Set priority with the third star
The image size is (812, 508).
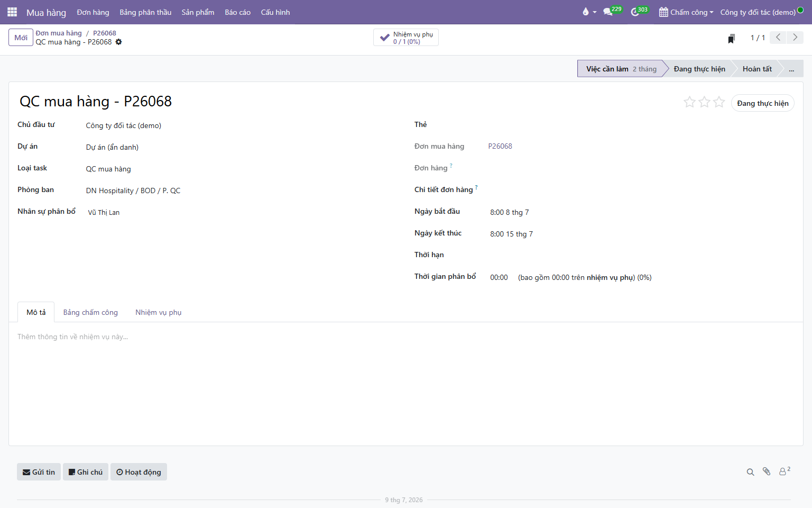point(719,102)
